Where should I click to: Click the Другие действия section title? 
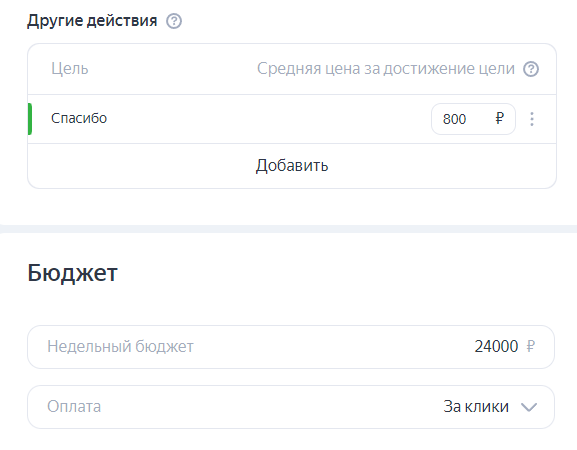92,21
